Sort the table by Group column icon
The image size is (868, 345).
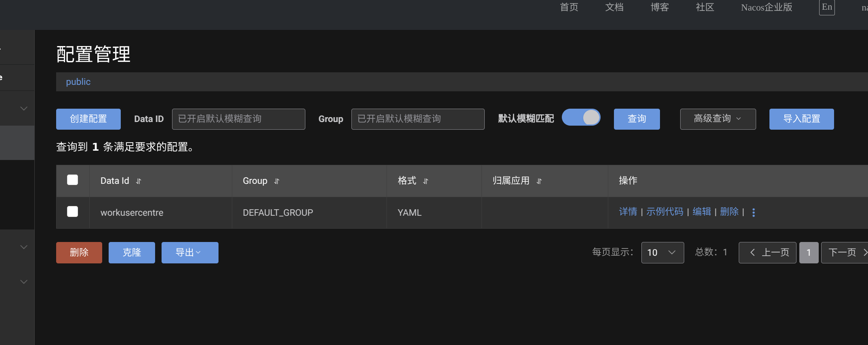coord(277,181)
